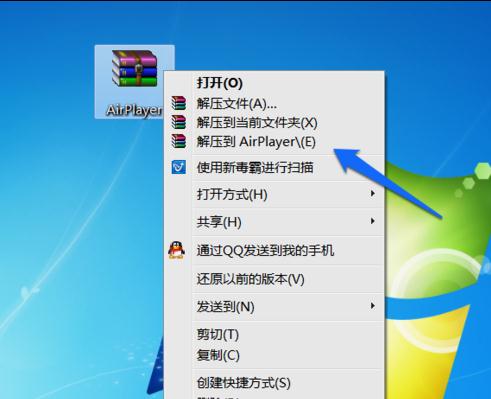Click the 新毒霸 shield scan icon
The width and height of the screenshot is (491, 399).
click(x=179, y=167)
